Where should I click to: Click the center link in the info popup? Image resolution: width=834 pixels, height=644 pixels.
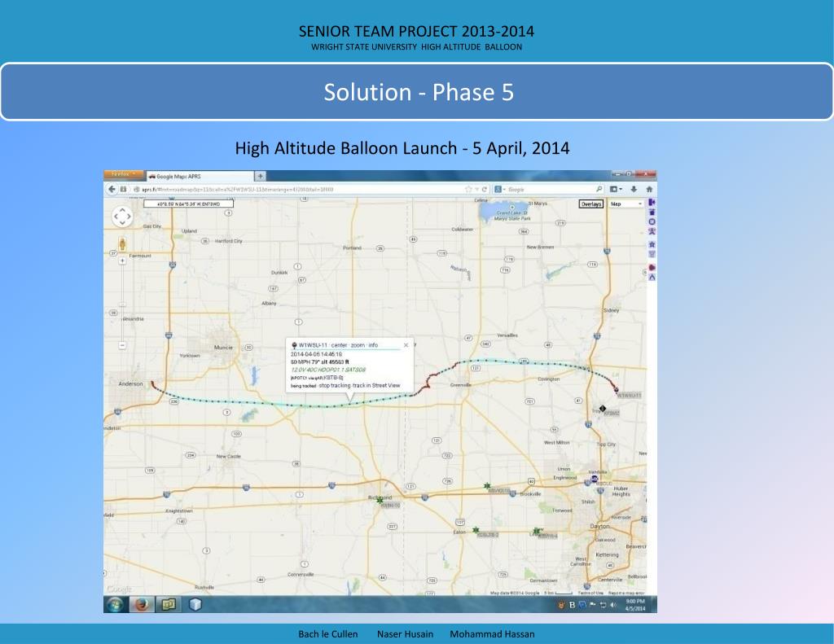point(339,345)
